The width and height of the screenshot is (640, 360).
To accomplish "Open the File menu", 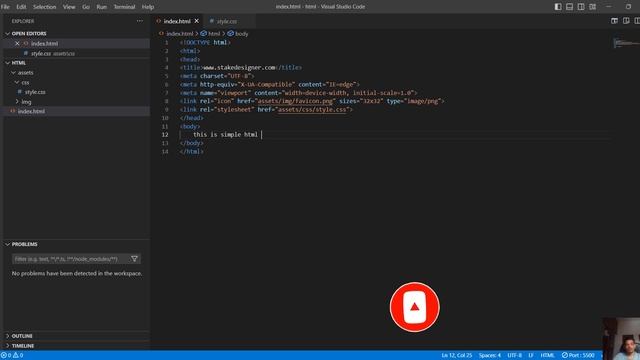I will (5, 7).
